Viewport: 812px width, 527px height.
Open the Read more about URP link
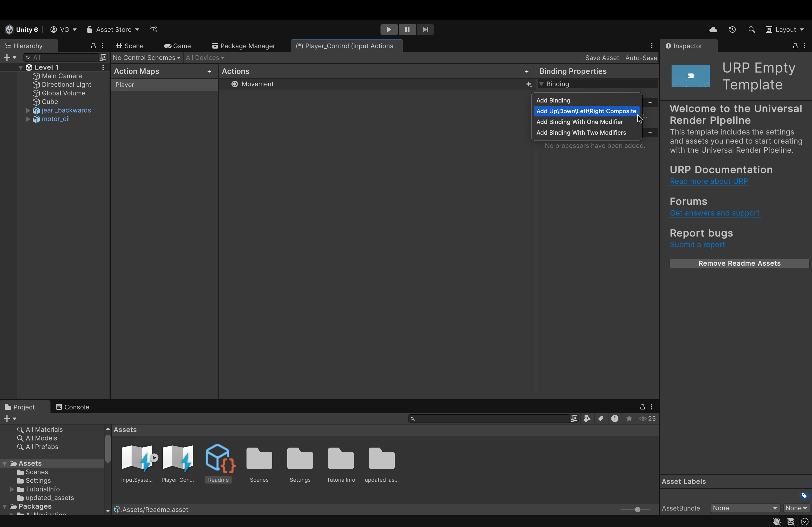709,181
